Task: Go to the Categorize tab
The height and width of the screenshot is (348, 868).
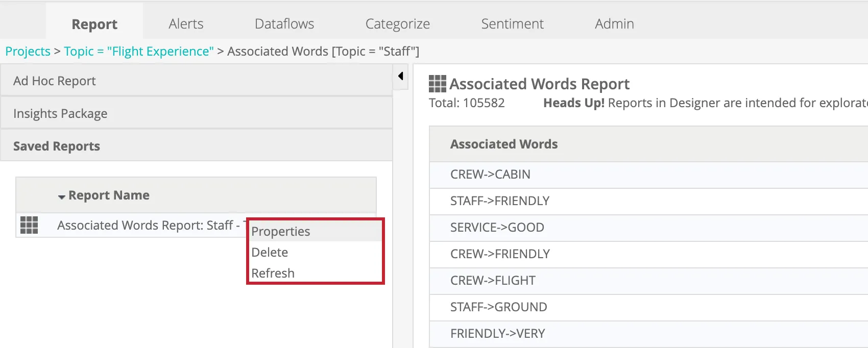Action: (x=397, y=24)
